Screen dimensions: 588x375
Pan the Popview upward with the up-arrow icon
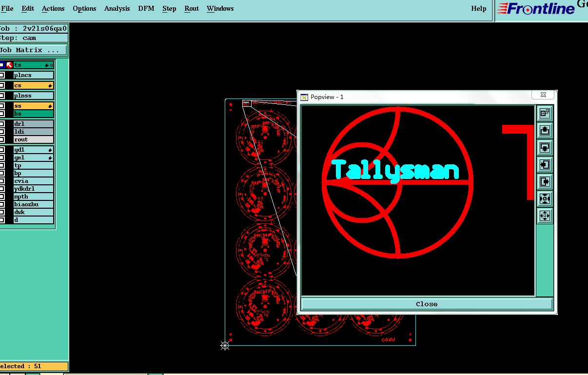coord(545,131)
